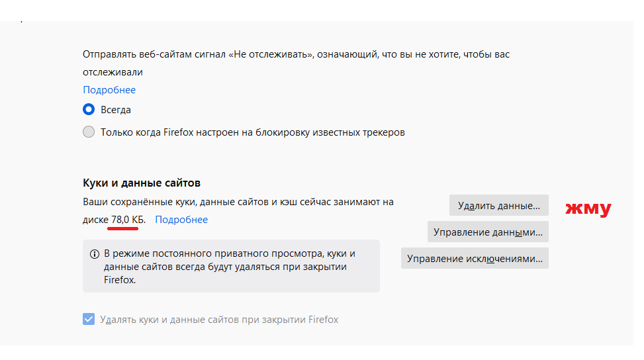Open the "Управление исключениями…" dialog button
The width and height of the screenshot is (644, 360).
[x=475, y=258]
